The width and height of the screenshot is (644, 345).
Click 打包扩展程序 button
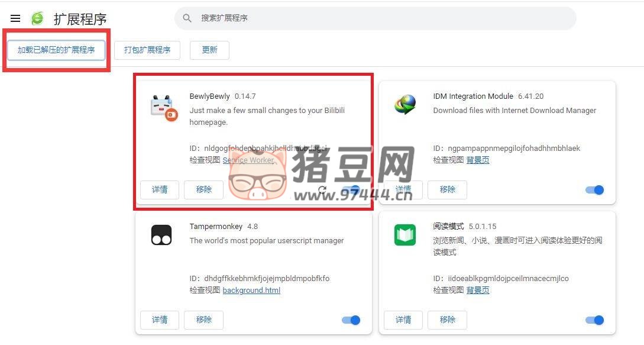(147, 50)
